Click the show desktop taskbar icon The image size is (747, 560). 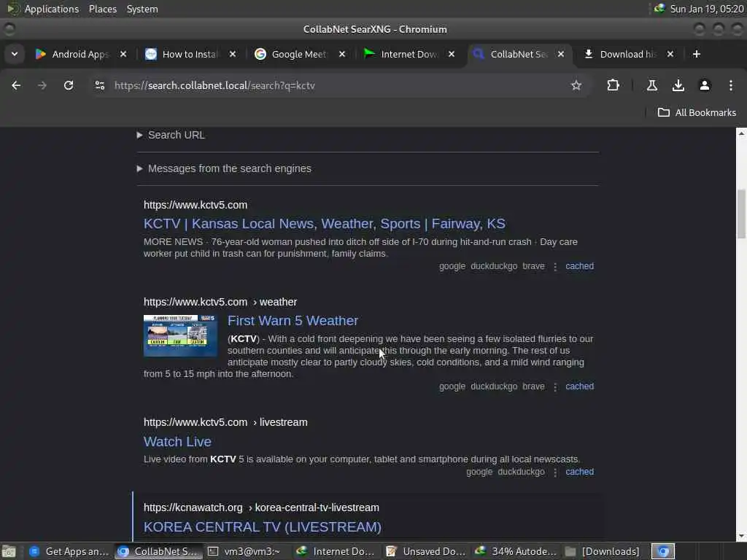tap(9, 551)
